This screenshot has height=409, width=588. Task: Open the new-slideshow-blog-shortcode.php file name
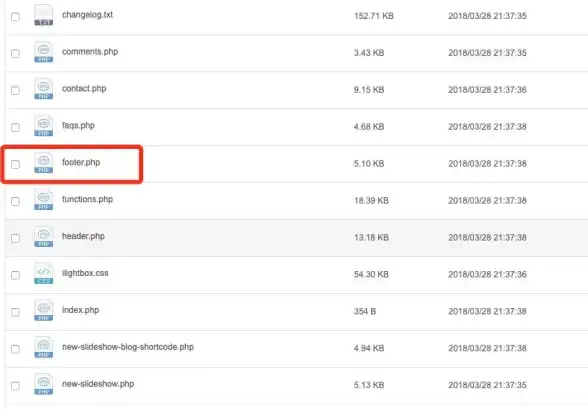click(x=128, y=347)
